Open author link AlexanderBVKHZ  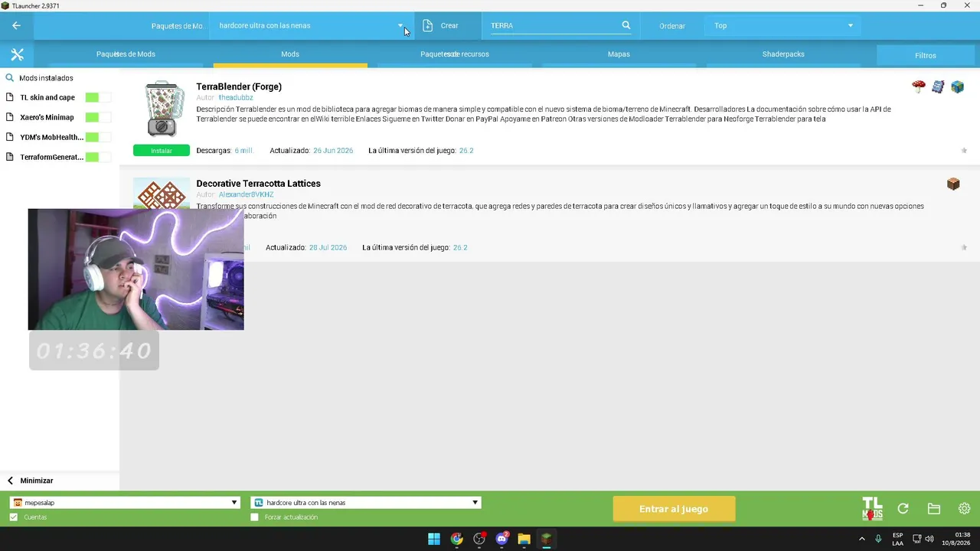pos(246,194)
